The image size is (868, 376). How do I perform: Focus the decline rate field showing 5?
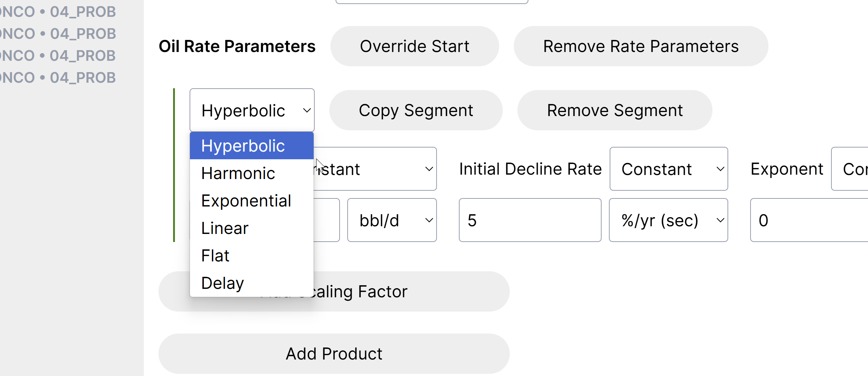530,220
